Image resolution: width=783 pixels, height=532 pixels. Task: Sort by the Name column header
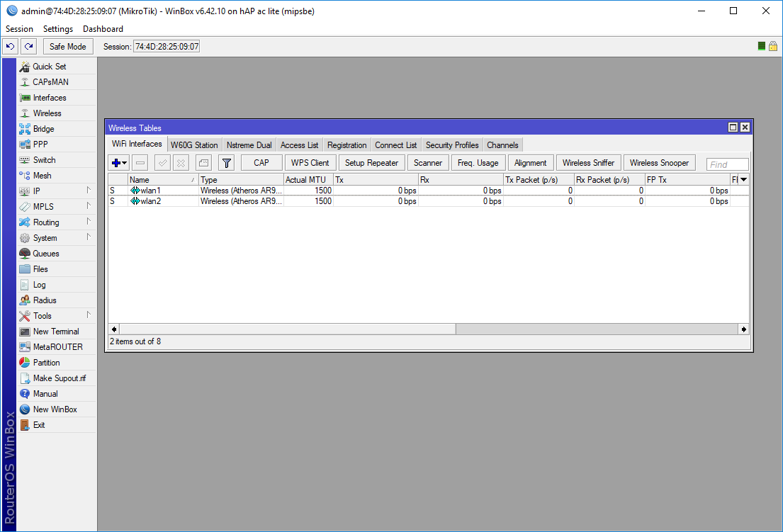[x=163, y=180]
